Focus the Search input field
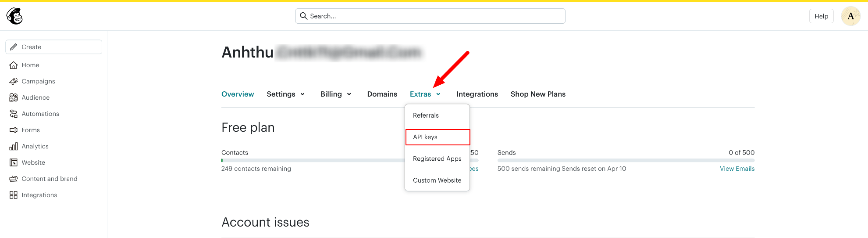This screenshot has width=868, height=238. 430,16
